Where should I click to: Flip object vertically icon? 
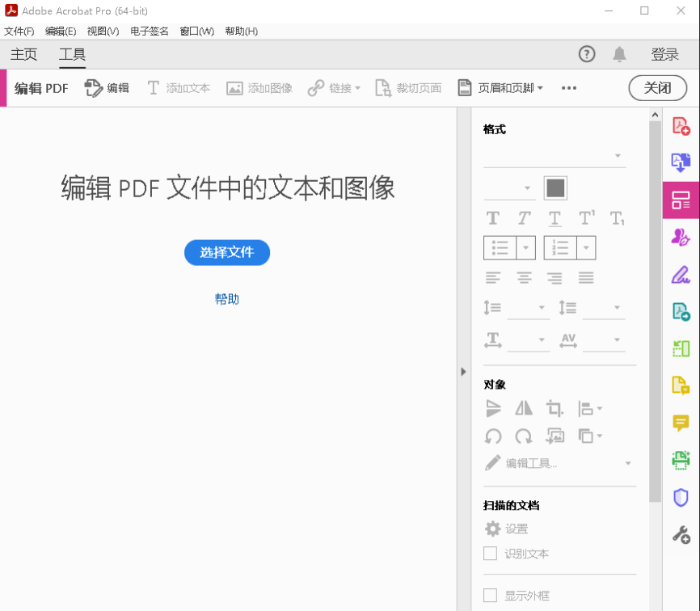click(493, 408)
